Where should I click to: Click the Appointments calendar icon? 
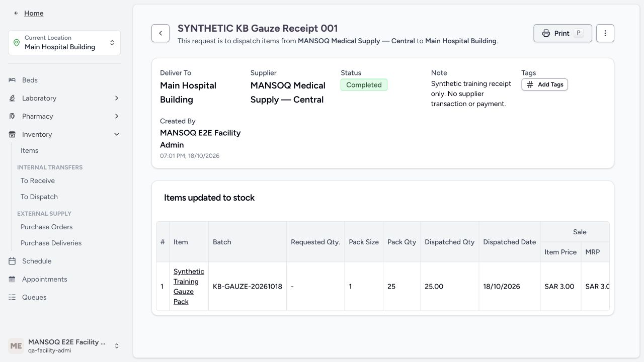[x=12, y=279]
